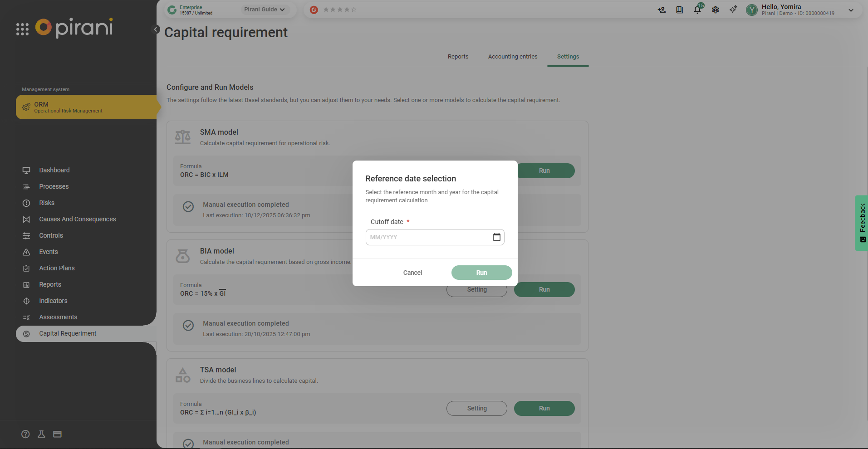This screenshot has width=868, height=449.
Task: Click the help question mark icon
Action: pyautogui.click(x=25, y=434)
